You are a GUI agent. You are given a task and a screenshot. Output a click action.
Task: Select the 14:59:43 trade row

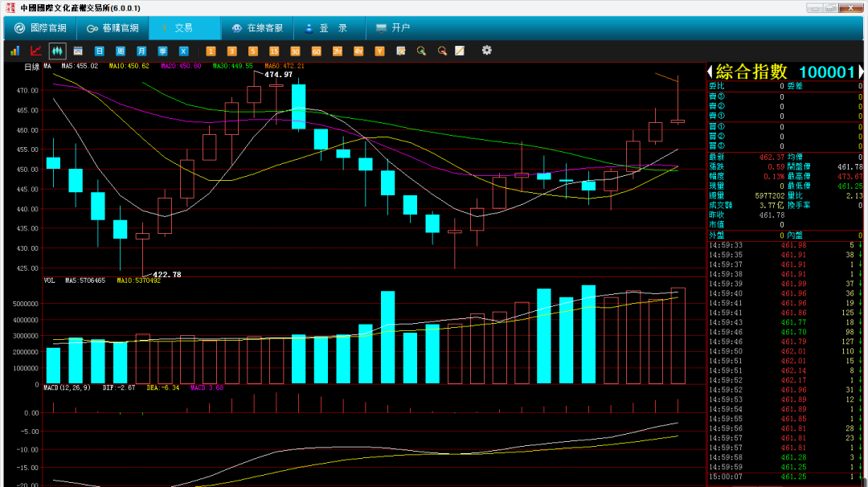pyautogui.click(x=785, y=322)
